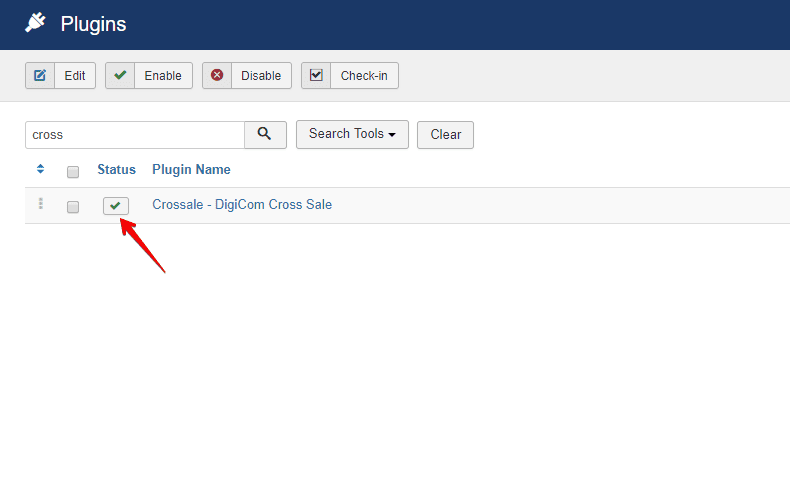Click the pencil icon on Edit button
The image size is (790, 499).
(40, 76)
